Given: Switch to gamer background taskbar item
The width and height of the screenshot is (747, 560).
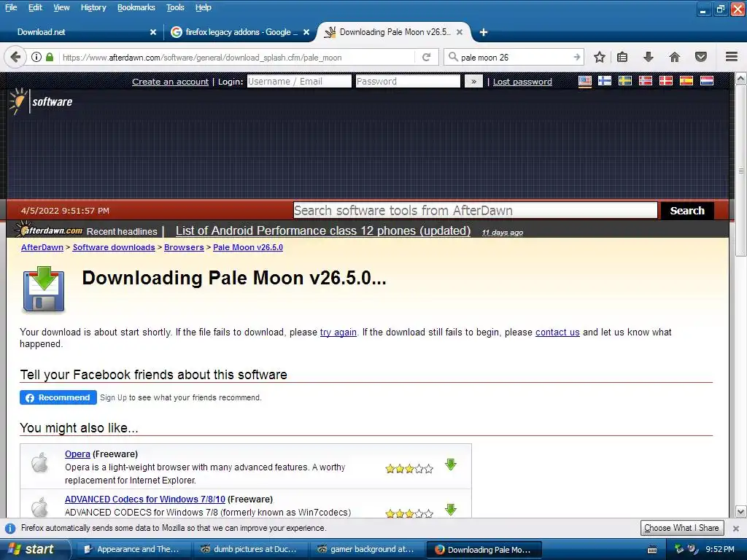Looking at the screenshot, I should tap(367, 549).
